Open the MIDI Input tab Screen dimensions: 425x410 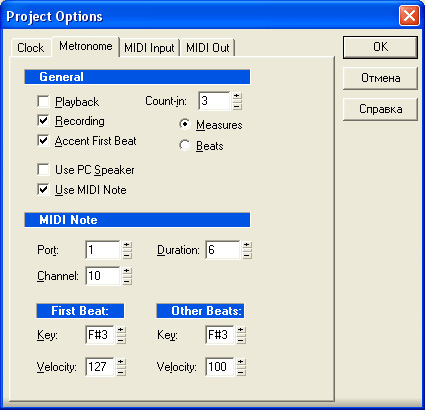point(149,48)
